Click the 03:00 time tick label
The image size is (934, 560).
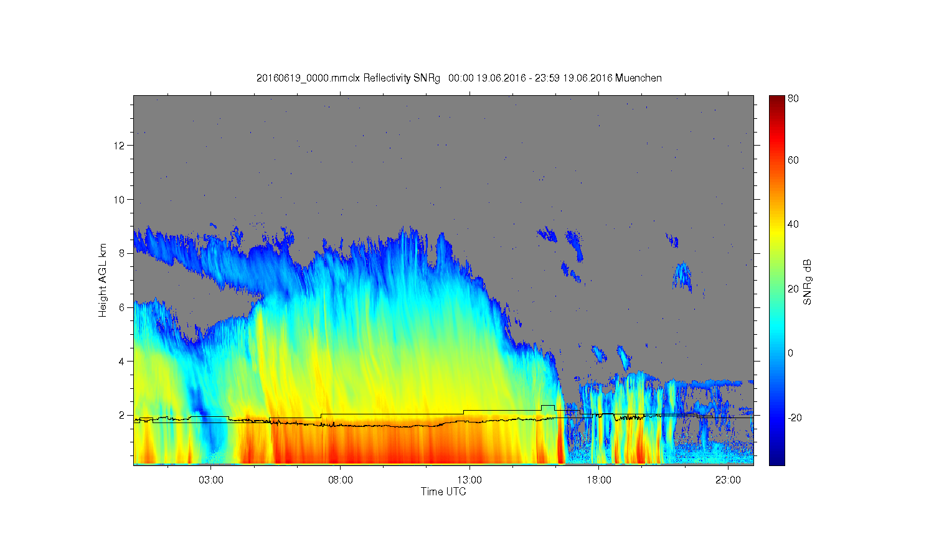211,480
